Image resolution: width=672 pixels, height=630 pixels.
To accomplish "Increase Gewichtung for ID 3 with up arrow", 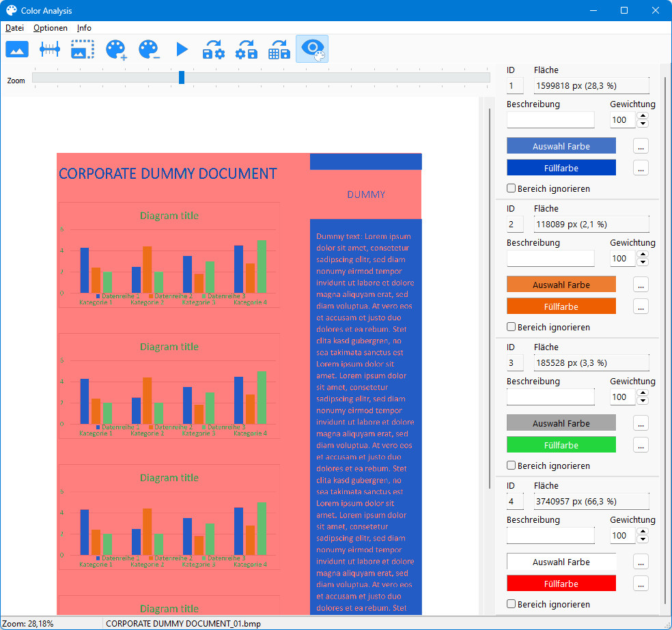I will point(642,393).
